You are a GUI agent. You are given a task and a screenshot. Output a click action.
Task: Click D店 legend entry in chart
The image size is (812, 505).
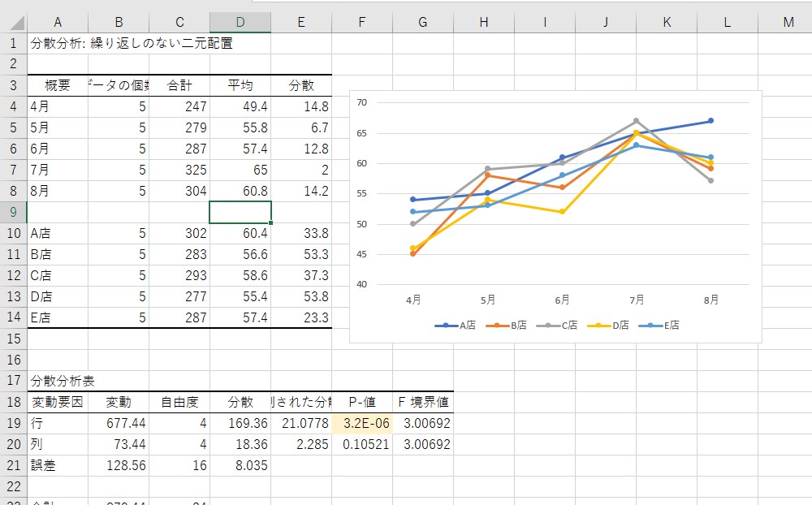pyautogui.click(x=608, y=326)
